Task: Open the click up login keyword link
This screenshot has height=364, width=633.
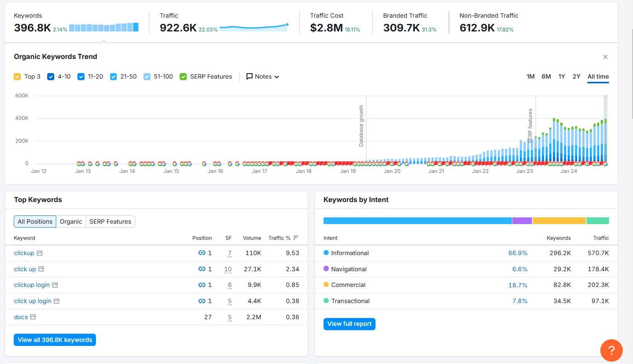Action: click(x=33, y=301)
